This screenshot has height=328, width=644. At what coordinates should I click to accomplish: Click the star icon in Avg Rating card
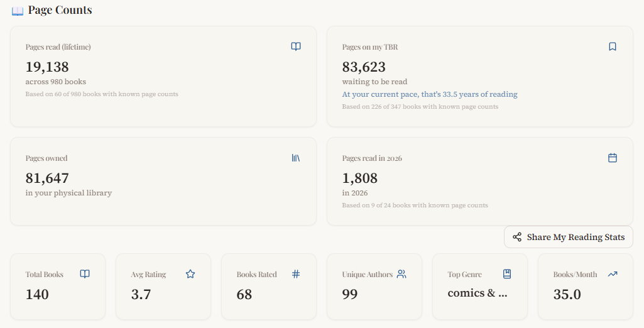point(190,274)
